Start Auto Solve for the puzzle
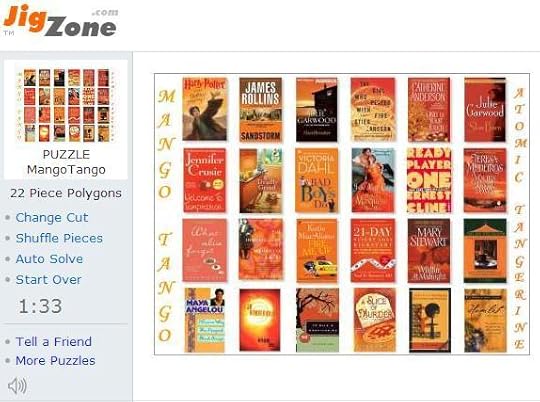 49,259
